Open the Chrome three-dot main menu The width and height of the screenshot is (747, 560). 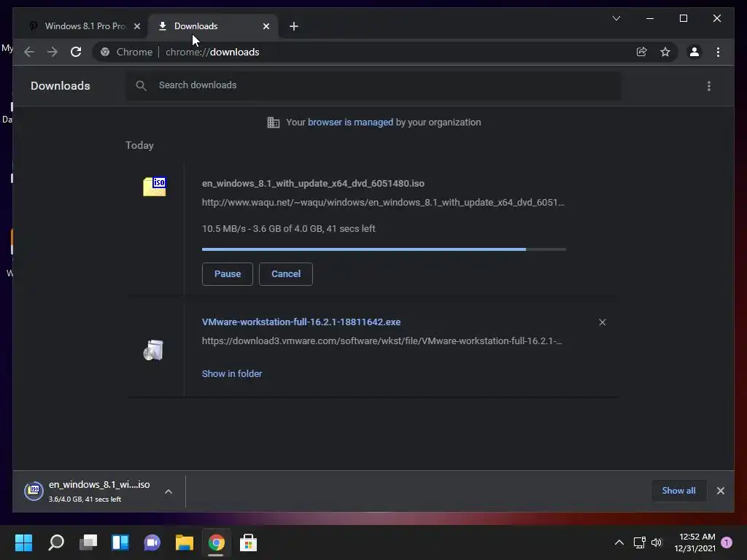718,52
